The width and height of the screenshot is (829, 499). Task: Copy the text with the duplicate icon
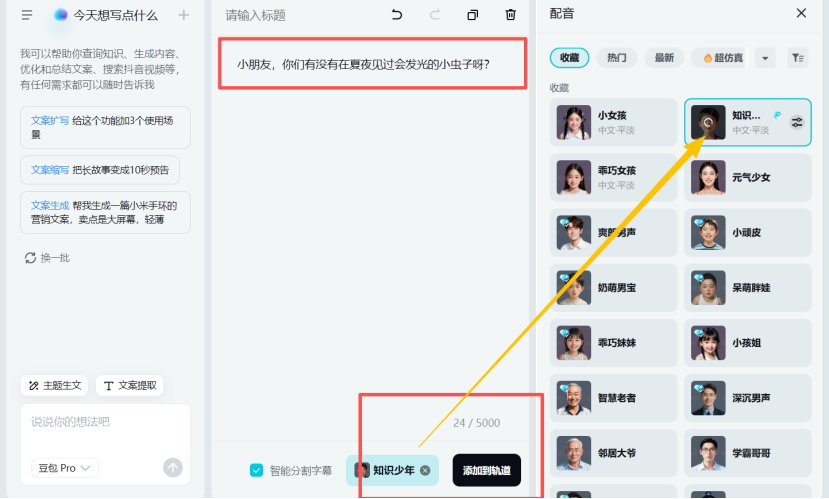(x=473, y=14)
